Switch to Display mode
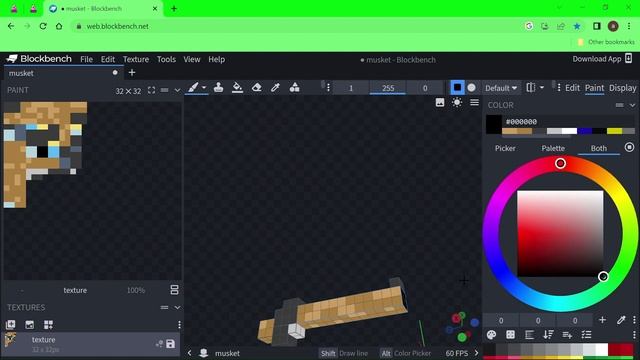 [x=622, y=88]
